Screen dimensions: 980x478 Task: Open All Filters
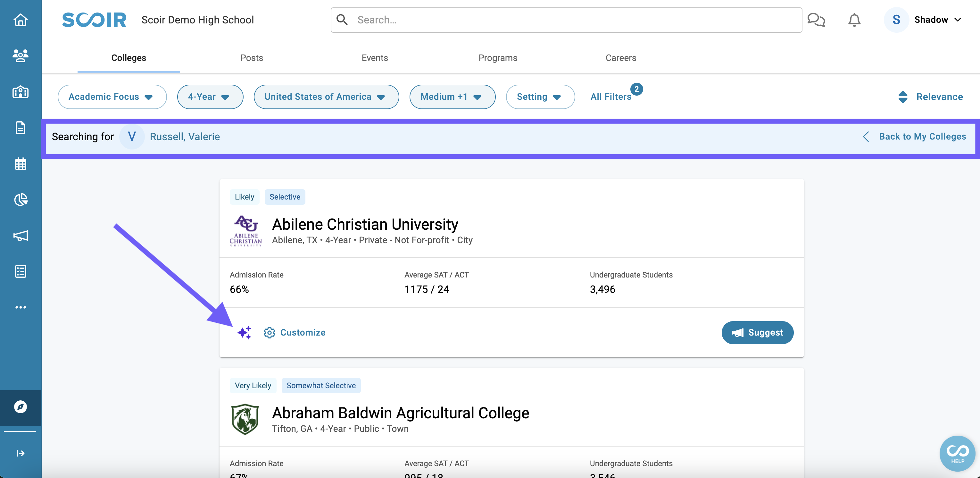pyautogui.click(x=610, y=97)
